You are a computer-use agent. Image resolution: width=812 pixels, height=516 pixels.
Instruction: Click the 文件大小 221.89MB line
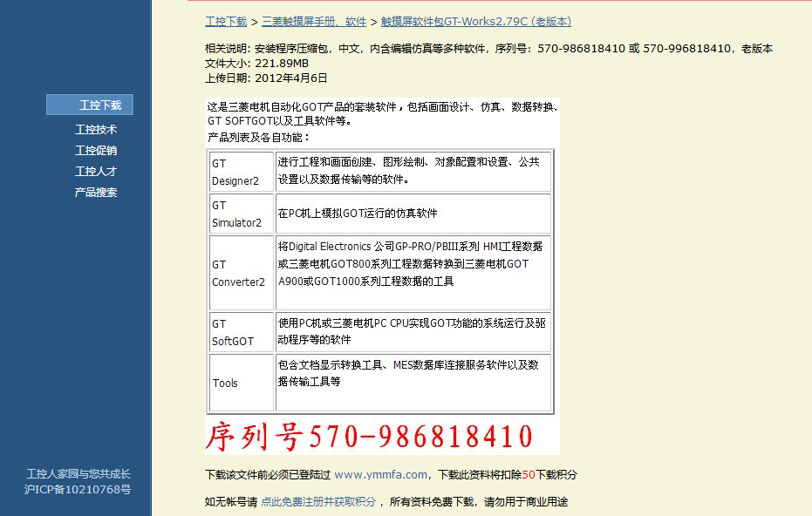tap(256, 64)
